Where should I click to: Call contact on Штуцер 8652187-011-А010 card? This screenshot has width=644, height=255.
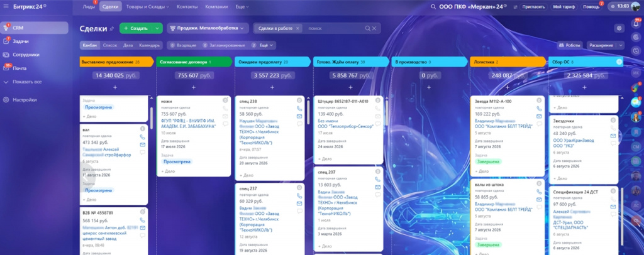tap(377, 109)
